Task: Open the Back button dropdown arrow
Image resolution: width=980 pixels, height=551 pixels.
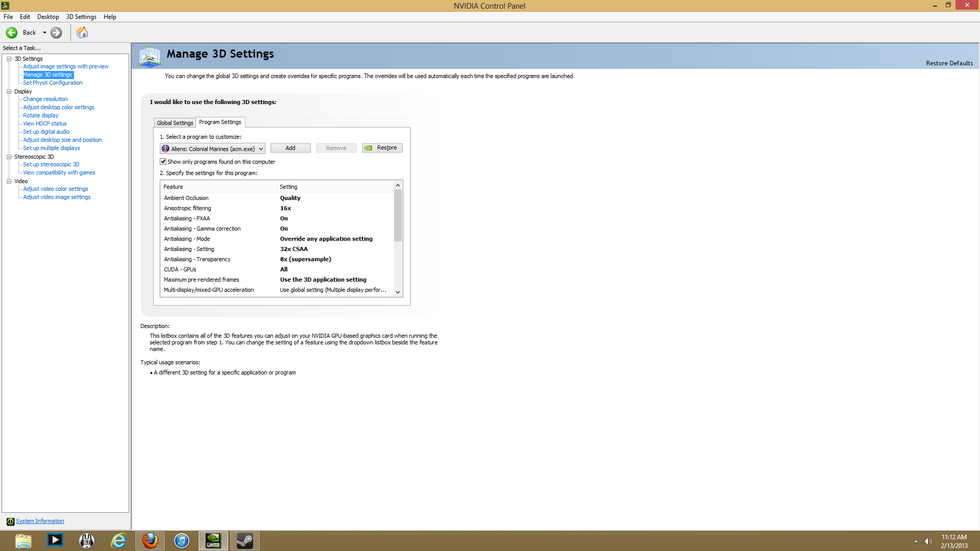Action: [x=44, y=32]
